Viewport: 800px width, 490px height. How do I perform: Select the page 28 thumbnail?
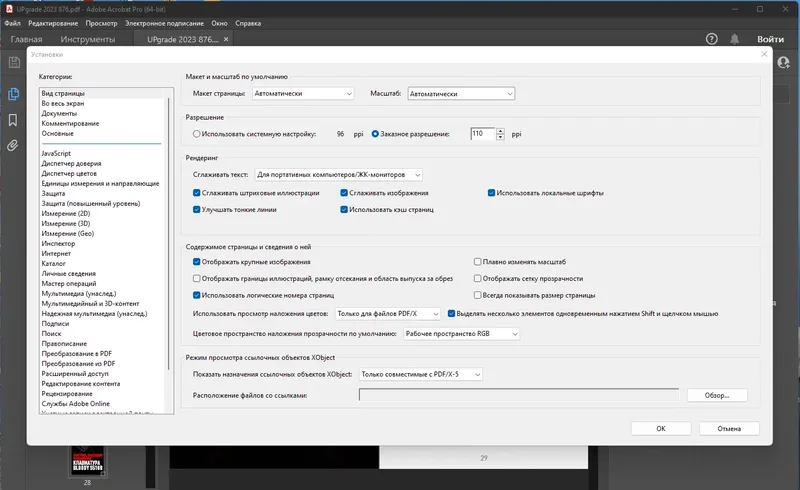pos(87,461)
